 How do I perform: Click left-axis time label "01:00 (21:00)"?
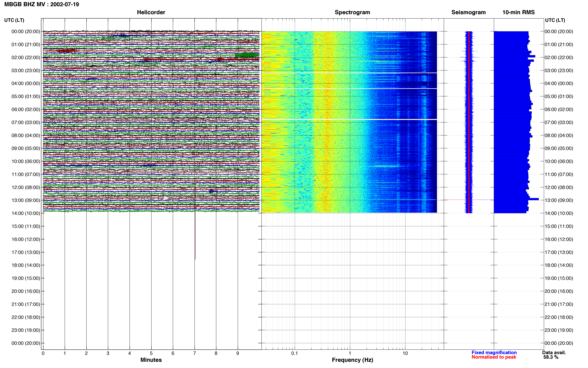pyautogui.click(x=26, y=44)
